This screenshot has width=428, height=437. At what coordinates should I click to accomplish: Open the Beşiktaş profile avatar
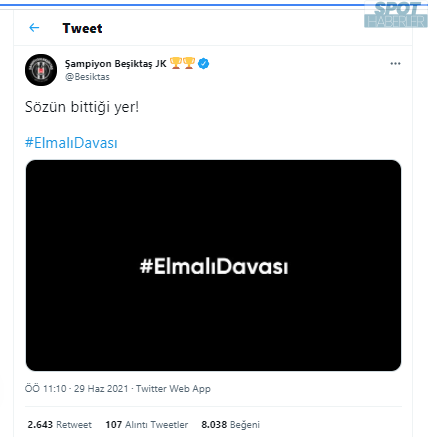click(41, 70)
